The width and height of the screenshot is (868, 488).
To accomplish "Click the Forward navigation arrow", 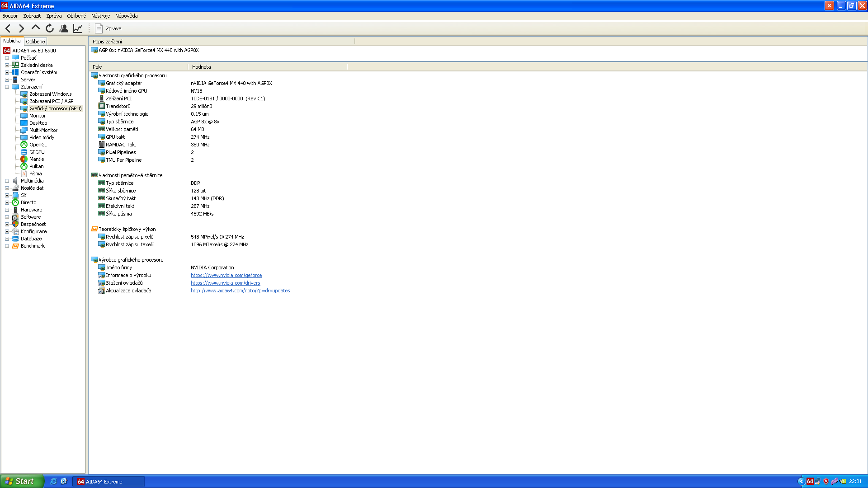I will point(21,28).
